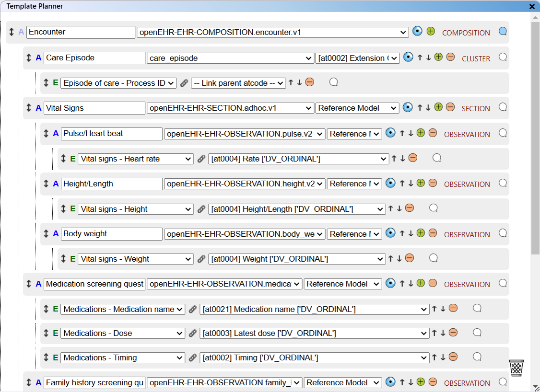Toggle the blue radio circle on Encounter row
This screenshot has width=540, height=392.
coord(417,32)
